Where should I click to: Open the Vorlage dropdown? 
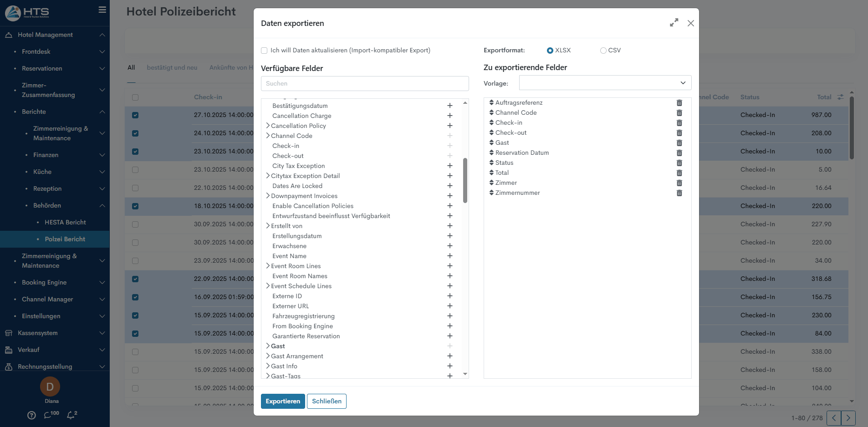coord(605,83)
